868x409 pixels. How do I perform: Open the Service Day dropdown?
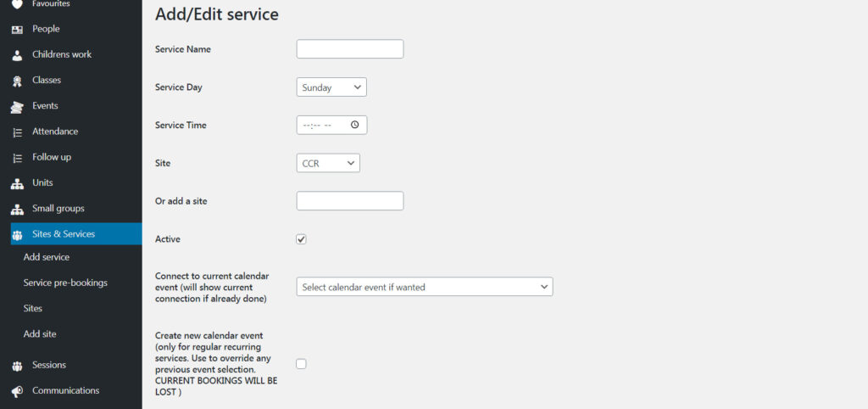pyautogui.click(x=331, y=87)
